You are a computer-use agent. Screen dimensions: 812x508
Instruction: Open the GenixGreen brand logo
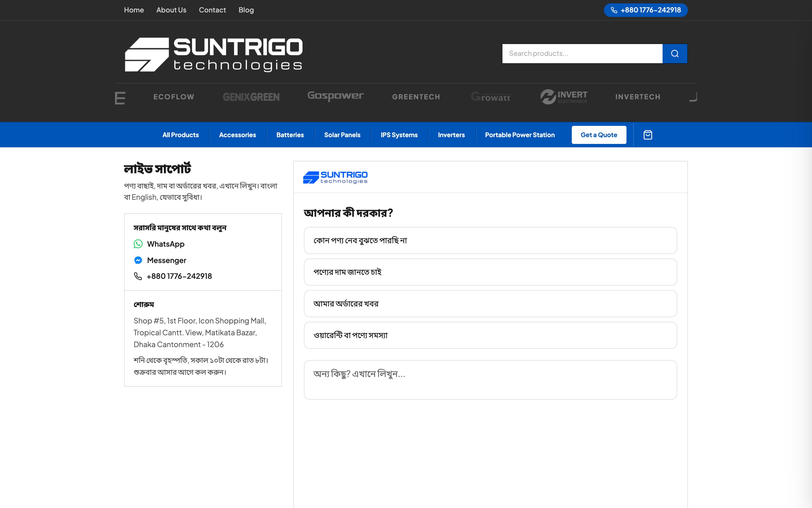(x=251, y=97)
